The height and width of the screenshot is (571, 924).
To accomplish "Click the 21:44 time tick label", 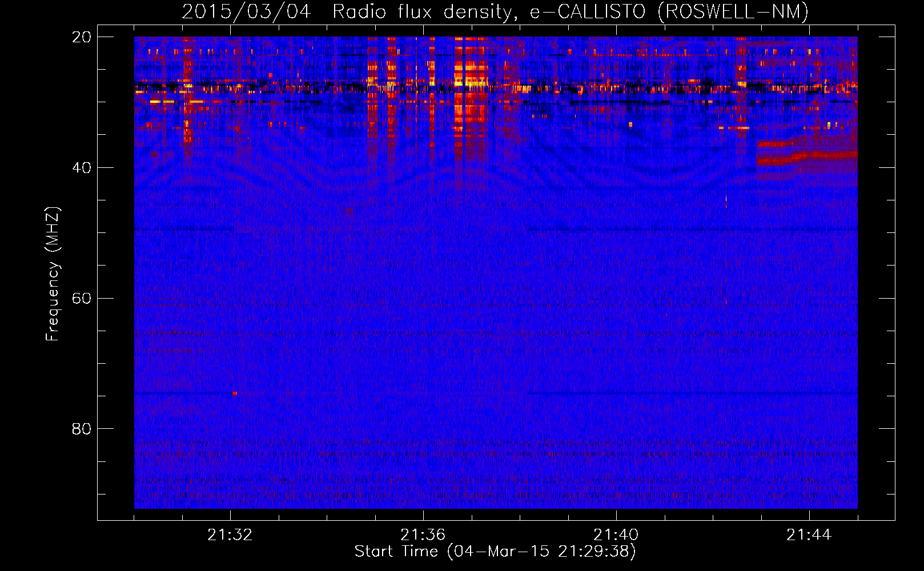I will [x=809, y=534].
